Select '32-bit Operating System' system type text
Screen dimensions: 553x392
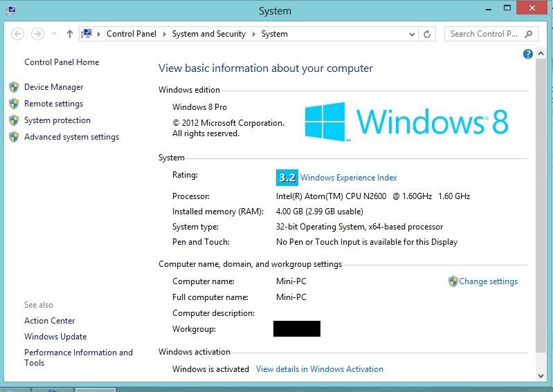(320, 227)
